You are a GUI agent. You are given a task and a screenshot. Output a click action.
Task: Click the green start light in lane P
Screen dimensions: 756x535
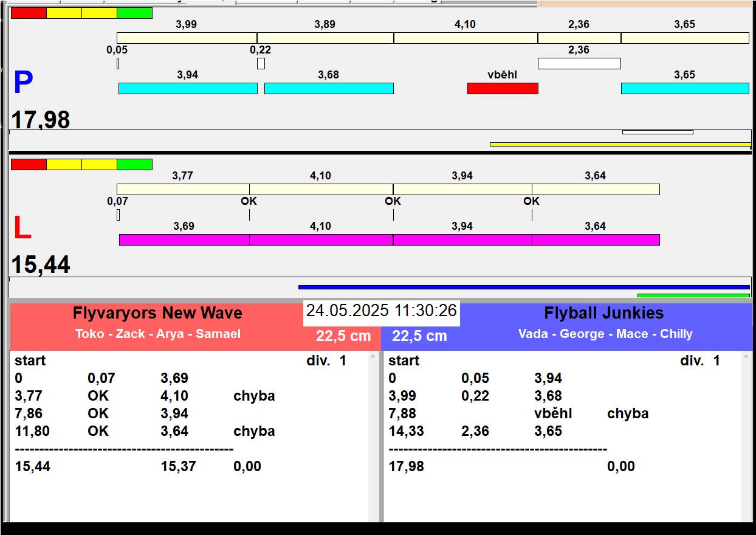tap(134, 13)
